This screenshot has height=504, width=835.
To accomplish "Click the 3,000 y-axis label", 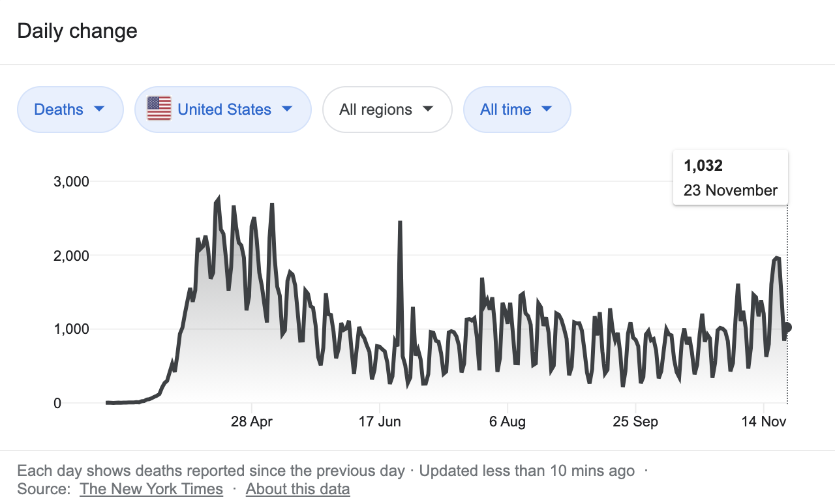I will pyautogui.click(x=70, y=181).
